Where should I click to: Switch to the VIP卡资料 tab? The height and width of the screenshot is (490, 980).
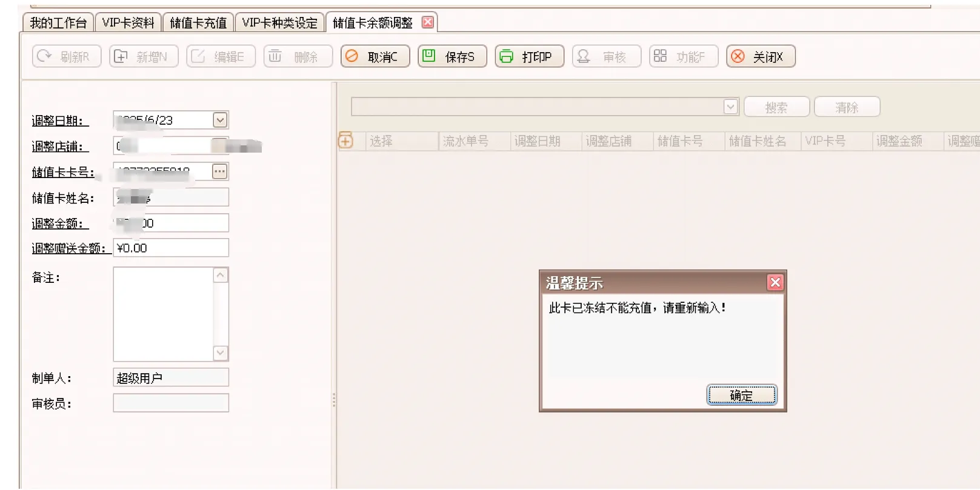[x=128, y=23]
